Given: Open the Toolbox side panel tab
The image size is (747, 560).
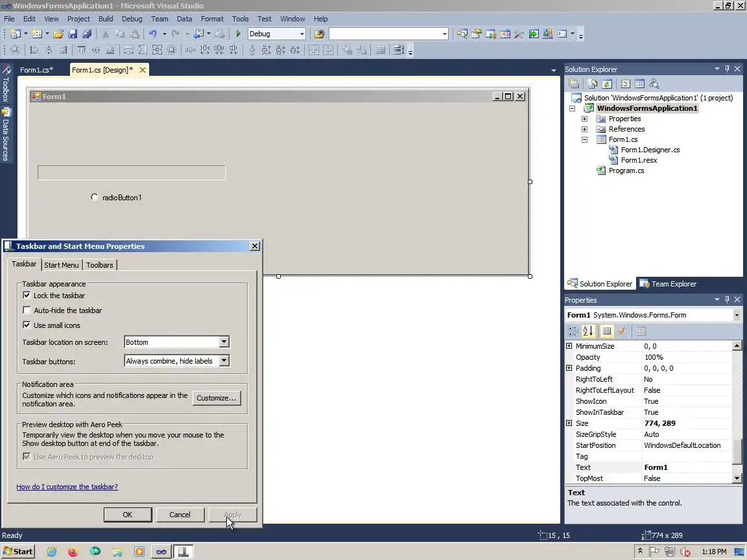Looking at the screenshot, I should click(x=6, y=84).
